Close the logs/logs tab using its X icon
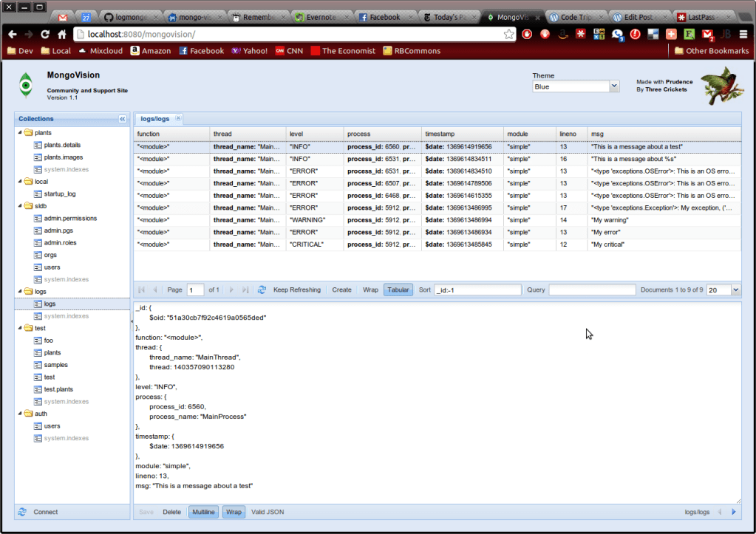The width and height of the screenshot is (756, 534). tap(178, 118)
